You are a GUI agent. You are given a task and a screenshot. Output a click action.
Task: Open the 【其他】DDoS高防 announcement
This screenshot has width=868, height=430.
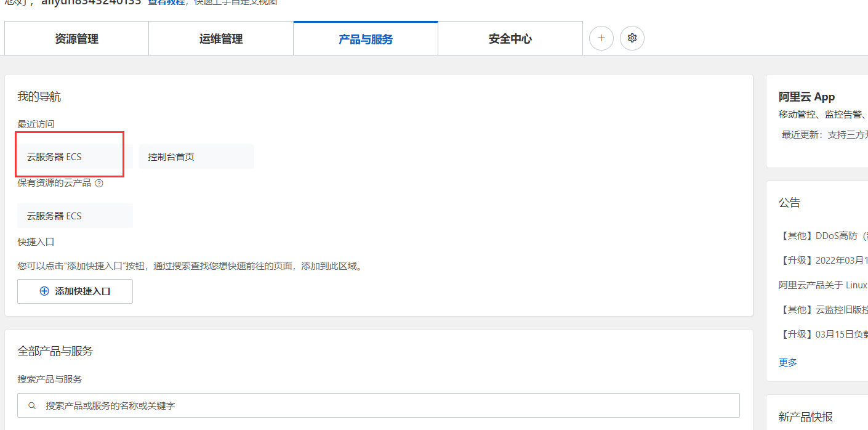click(823, 235)
